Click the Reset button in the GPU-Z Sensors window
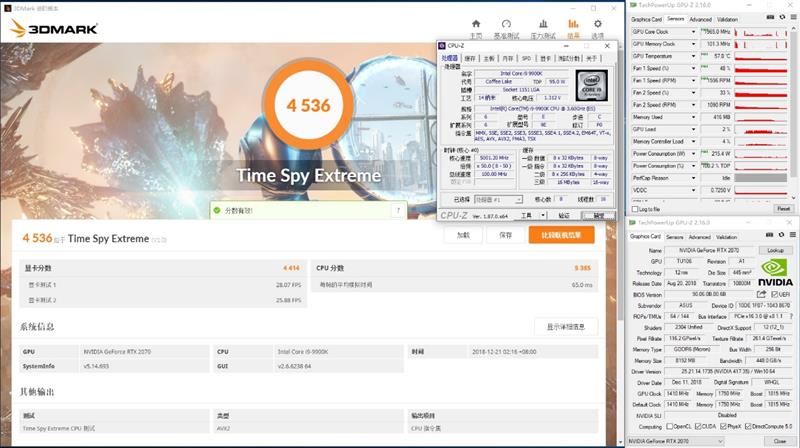The image size is (800, 448). (x=783, y=209)
